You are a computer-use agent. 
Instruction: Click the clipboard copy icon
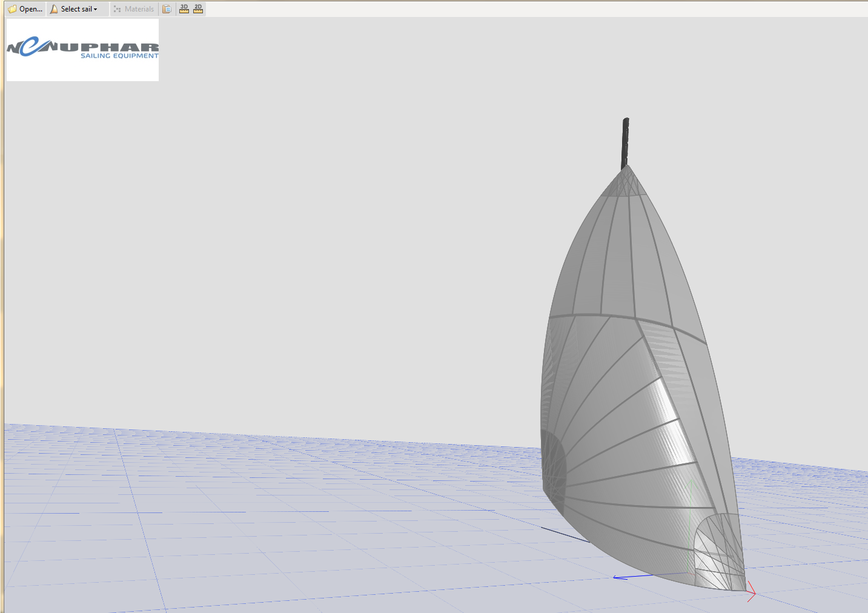tap(167, 9)
